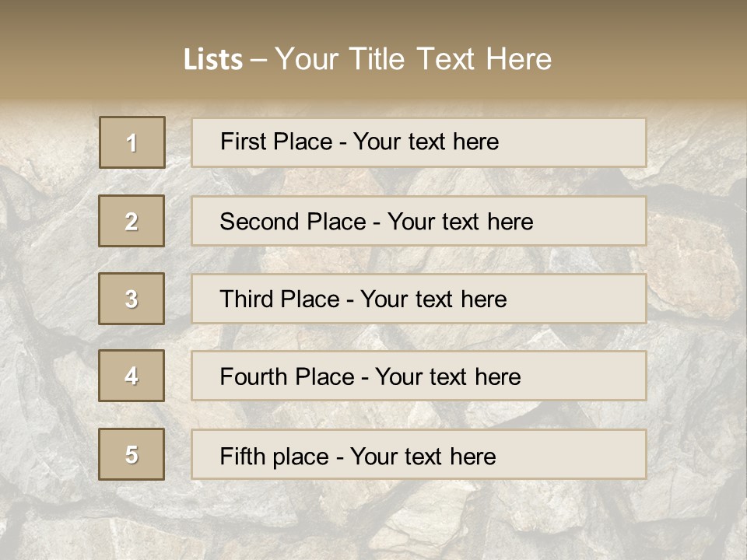Click the words "Second Place"
Viewport: 747px width, 560px height.
click(x=292, y=222)
